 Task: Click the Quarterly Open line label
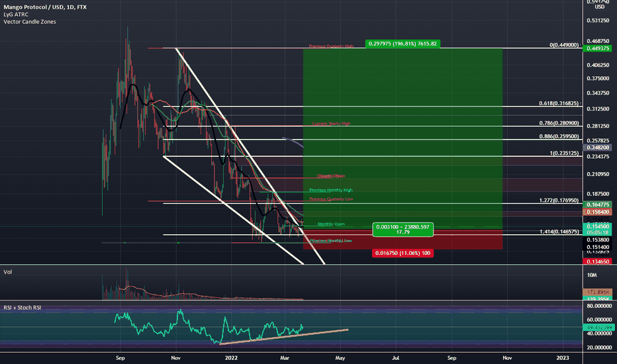coord(331,176)
